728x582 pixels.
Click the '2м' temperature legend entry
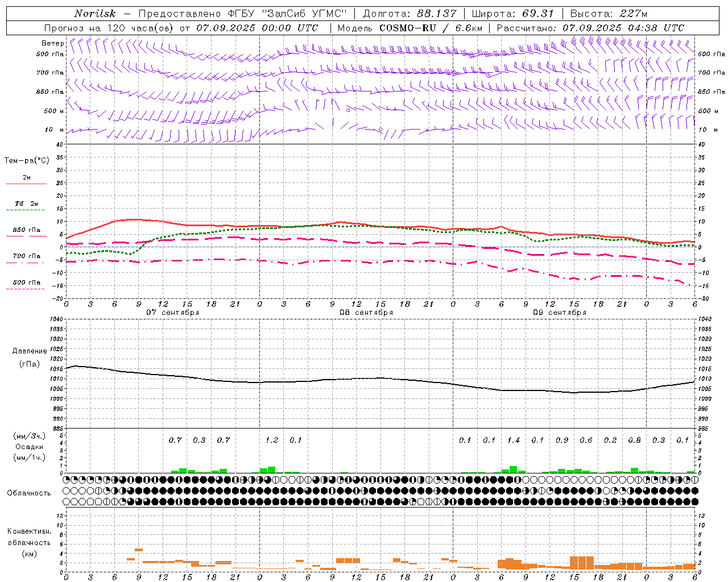pyautogui.click(x=27, y=178)
